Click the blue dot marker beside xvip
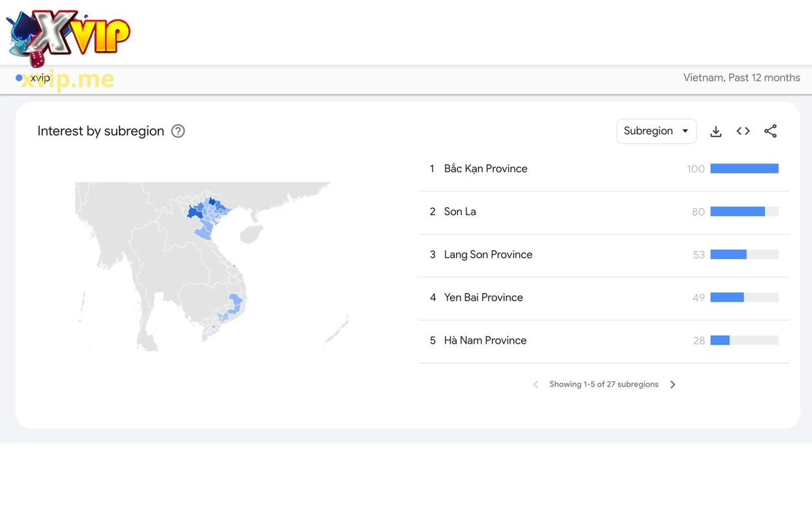This screenshot has height=508, width=812. (x=20, y=77)
